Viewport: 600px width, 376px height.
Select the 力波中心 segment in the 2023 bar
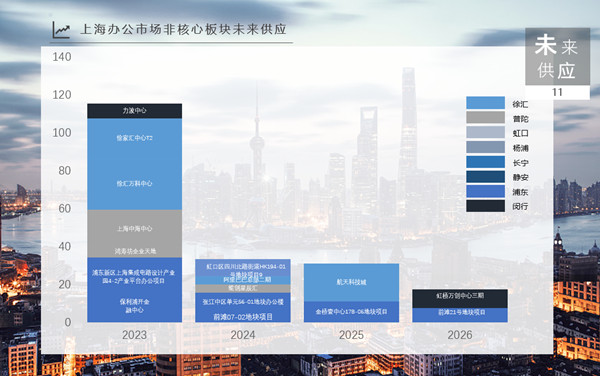click(135, 111)
